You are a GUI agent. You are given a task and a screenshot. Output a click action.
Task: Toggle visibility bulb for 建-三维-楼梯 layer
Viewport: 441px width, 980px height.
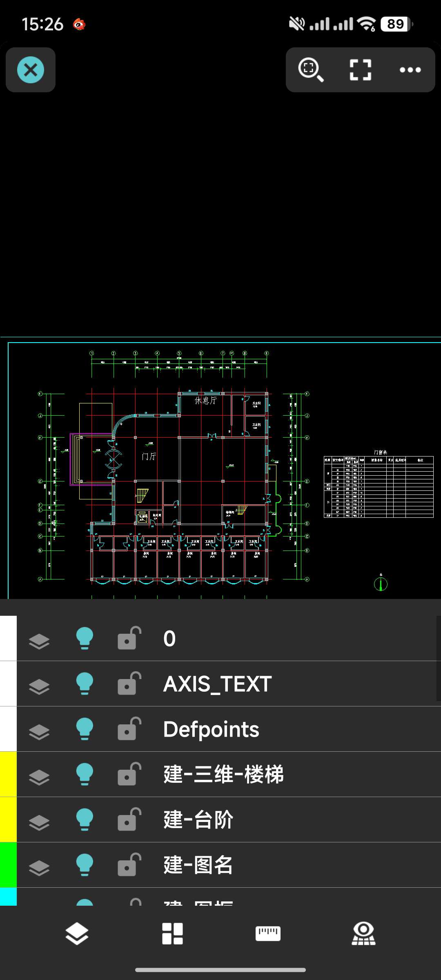point(85,774)
